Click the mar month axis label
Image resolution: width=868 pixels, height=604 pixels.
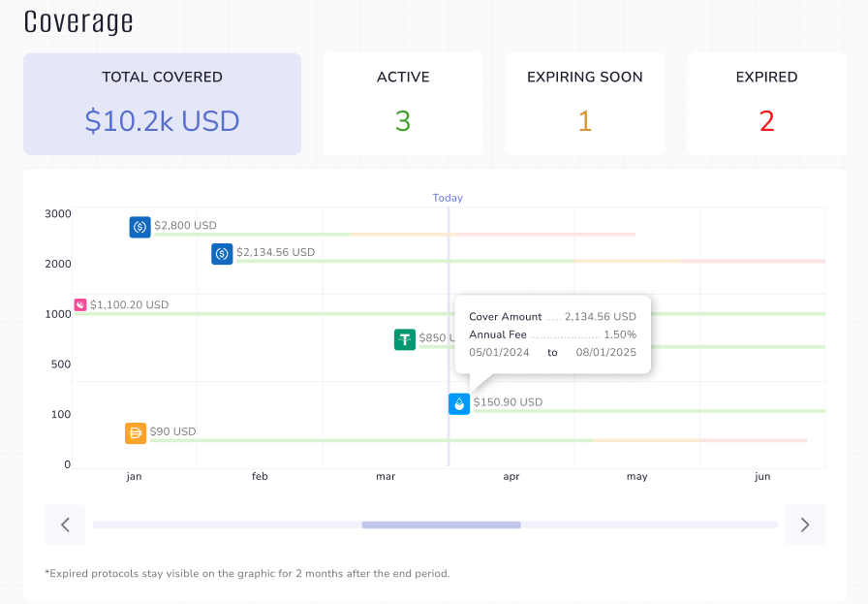(386, 477)
